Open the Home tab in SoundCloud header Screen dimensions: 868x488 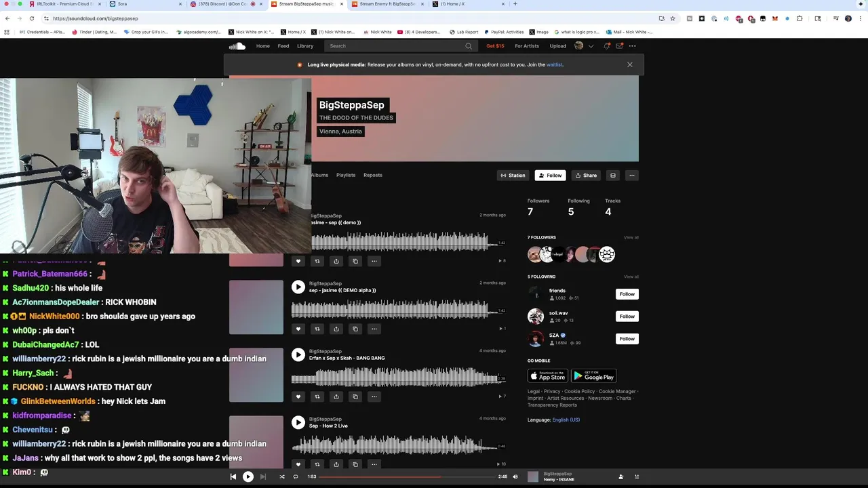point(263,46)
